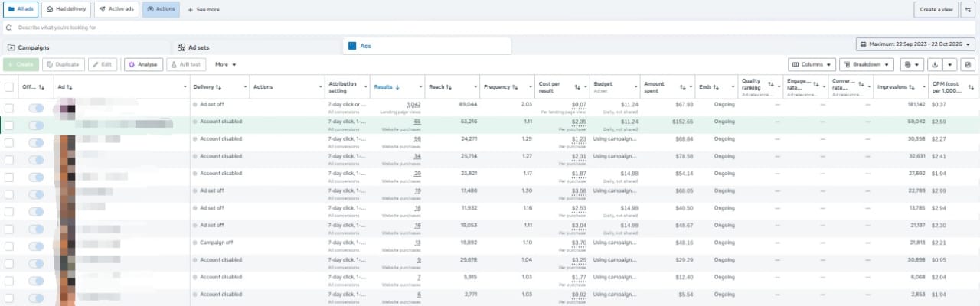Open the Breakdown dropdown
Image resolution: width=980 pixels, height=306 pixels.
point(867,65)
